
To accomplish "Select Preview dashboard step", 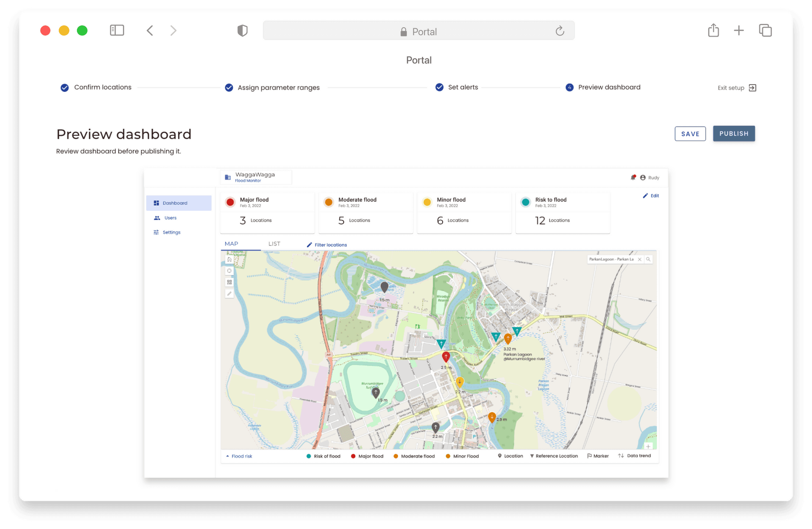I will 603,87.
